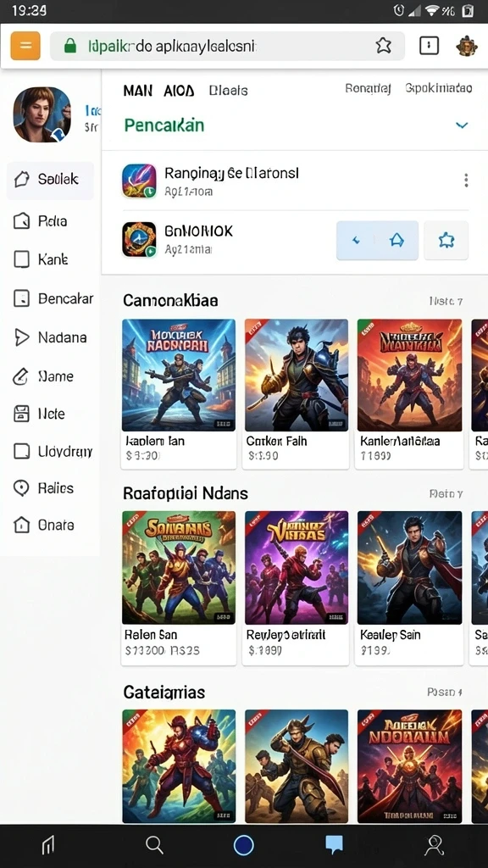Open Rewlepe game thumbnail with purple art
Screen dimensions: 488x868
coord(297,567)
